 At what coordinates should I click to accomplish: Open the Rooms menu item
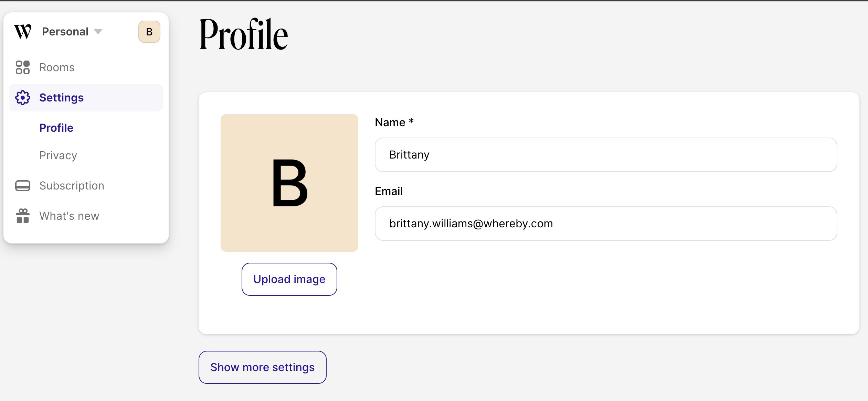click(x=57, y=67)
